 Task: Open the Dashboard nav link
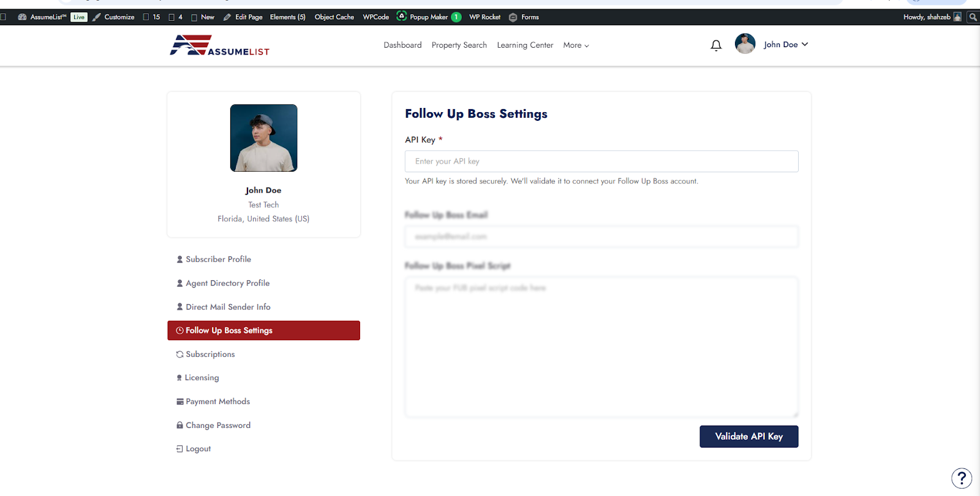tap(402, 45)
